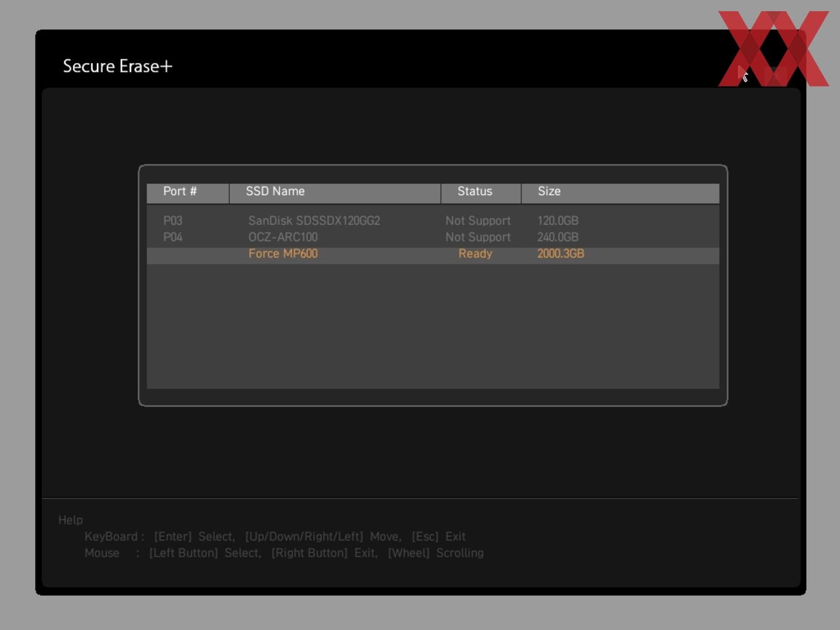Viewport: 840px width, 630px height.
Task: Click the 240.0GB size value
Action: coord(558,237)
